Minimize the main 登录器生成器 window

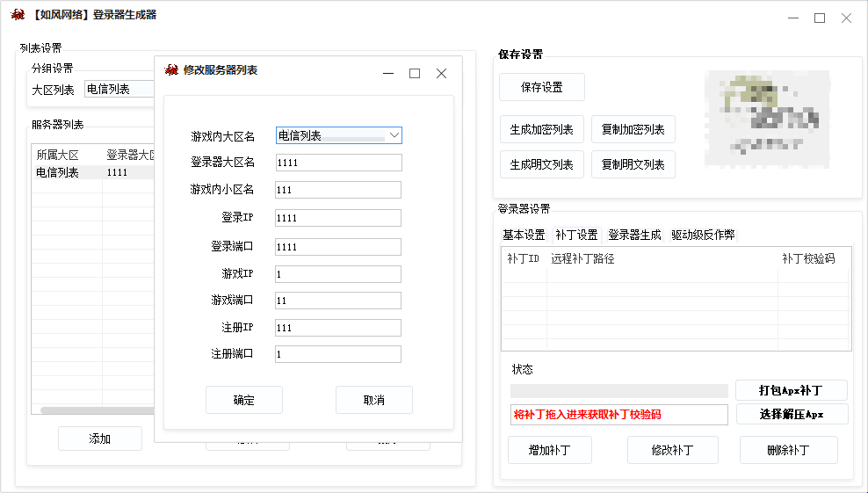click(x=792, y=18)
